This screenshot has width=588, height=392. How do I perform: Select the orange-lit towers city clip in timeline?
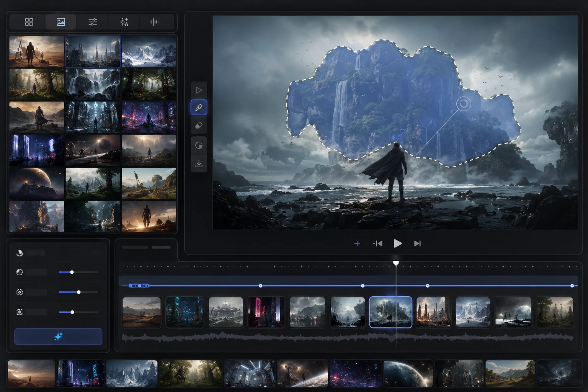click(433, 312)
